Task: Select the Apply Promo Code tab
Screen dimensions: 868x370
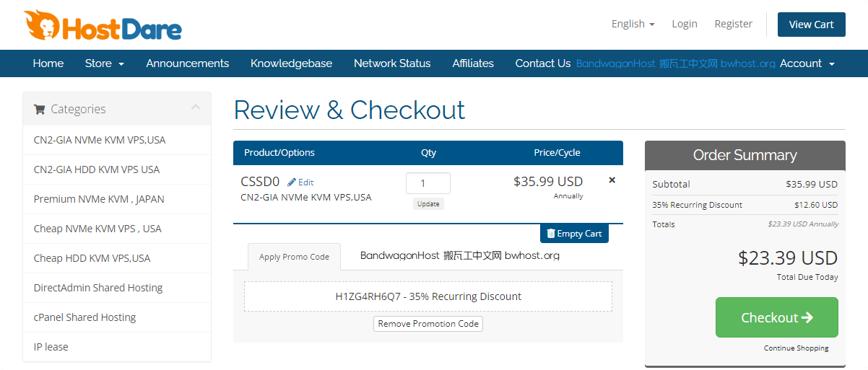Action: tap(294, 257)
